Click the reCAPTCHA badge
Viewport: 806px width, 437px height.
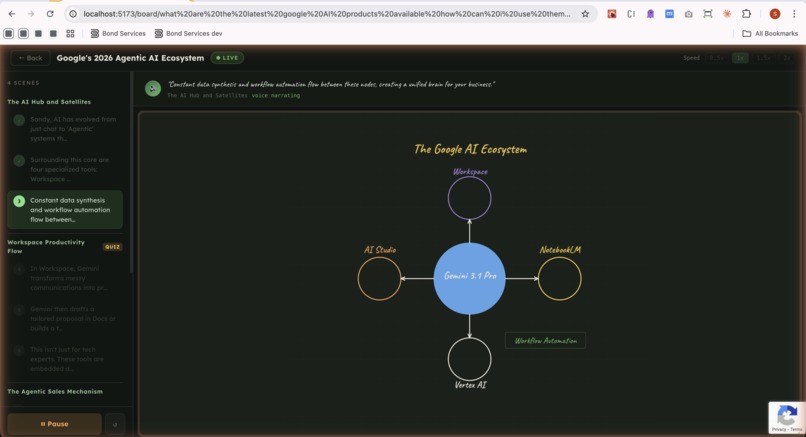(787, 417)
